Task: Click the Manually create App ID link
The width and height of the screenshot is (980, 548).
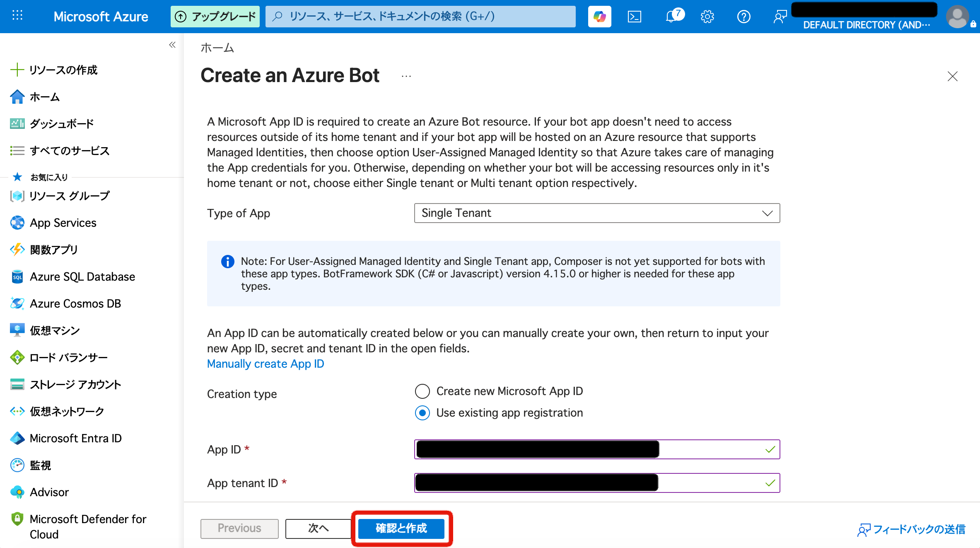Action: coord(266,364)
